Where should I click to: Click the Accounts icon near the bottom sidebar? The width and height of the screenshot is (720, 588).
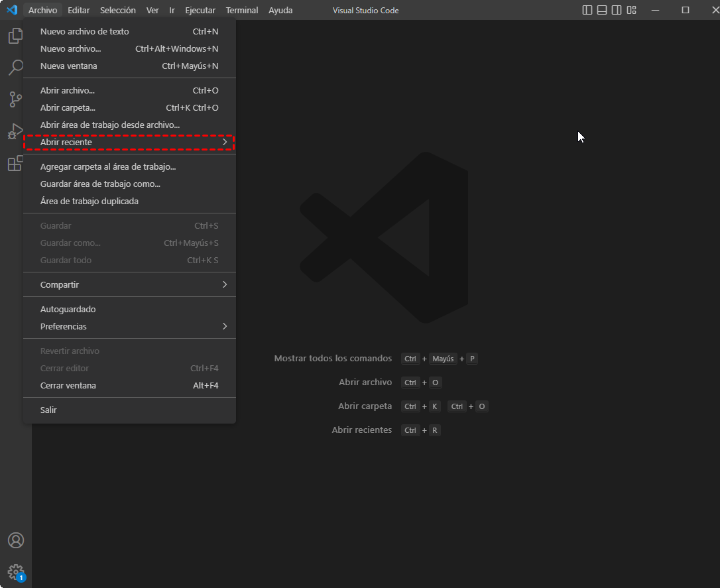point(15,540)
